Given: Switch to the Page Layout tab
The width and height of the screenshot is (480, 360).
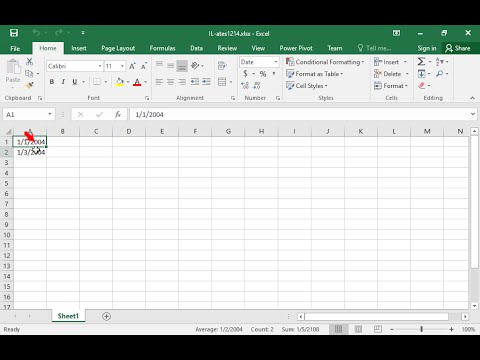Looking at the screenshot, I should coord(118,48).
